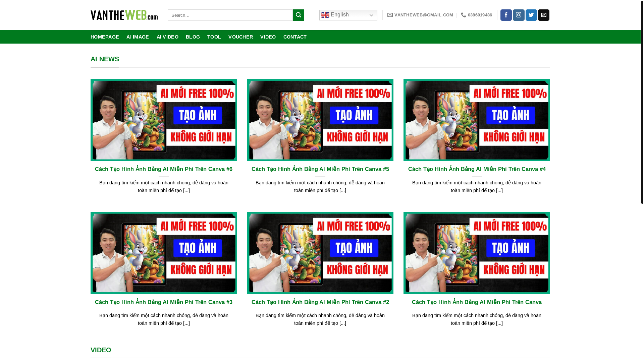Click the excerpt text under Canva #5
The image size is (644, 362).
(x=320, y=186)
